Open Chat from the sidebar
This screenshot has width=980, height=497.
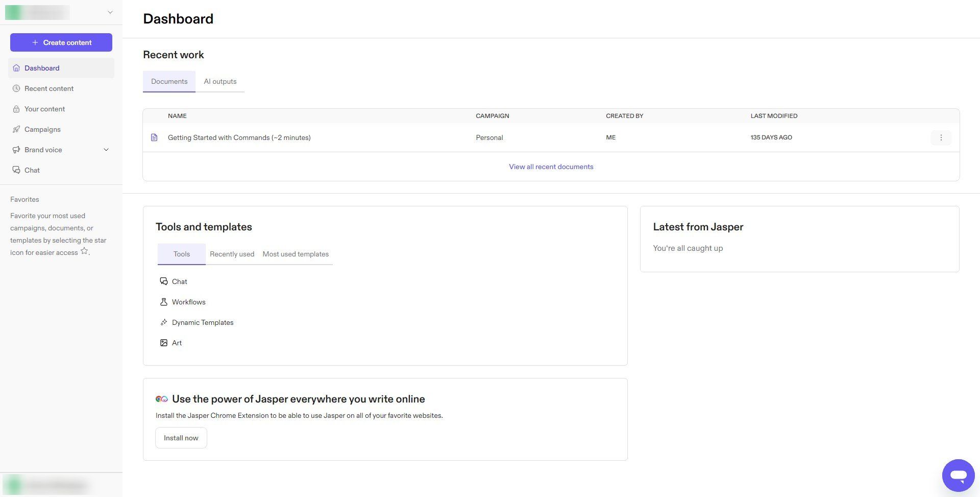pos(61,170)
